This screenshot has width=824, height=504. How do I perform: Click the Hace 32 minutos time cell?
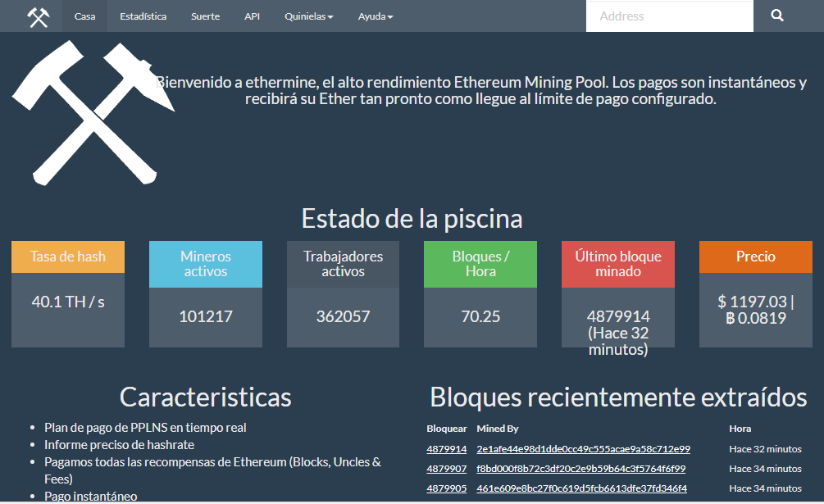click(765, 449)
